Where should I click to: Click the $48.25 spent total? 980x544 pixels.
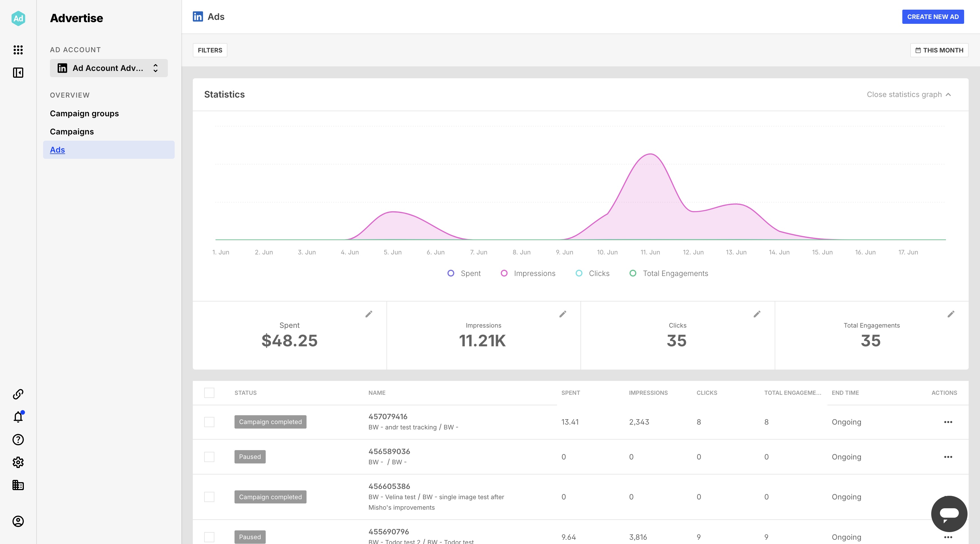[x=290, y=340]
